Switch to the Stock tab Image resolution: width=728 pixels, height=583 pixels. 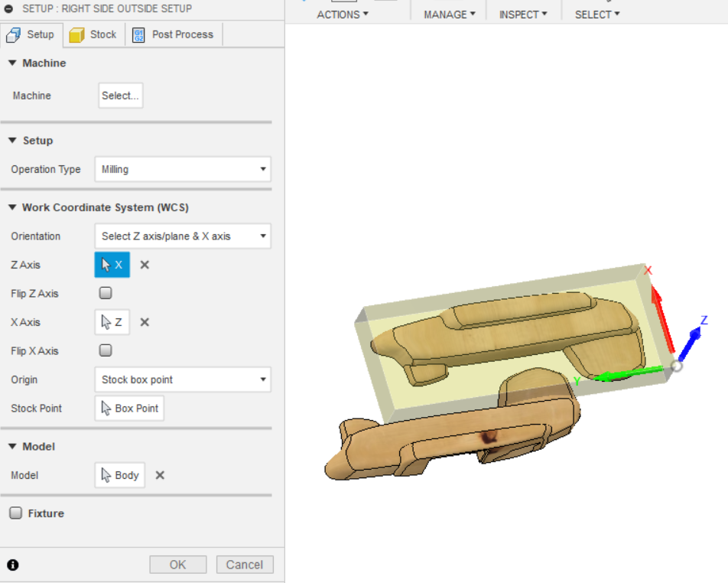point(93,34)
